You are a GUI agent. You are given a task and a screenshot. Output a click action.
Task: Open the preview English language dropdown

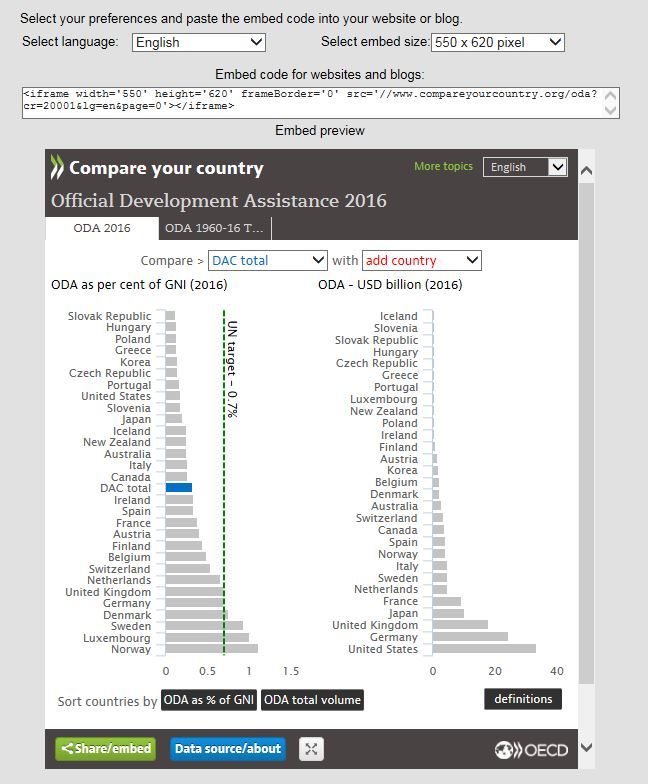tap(526, 167)
